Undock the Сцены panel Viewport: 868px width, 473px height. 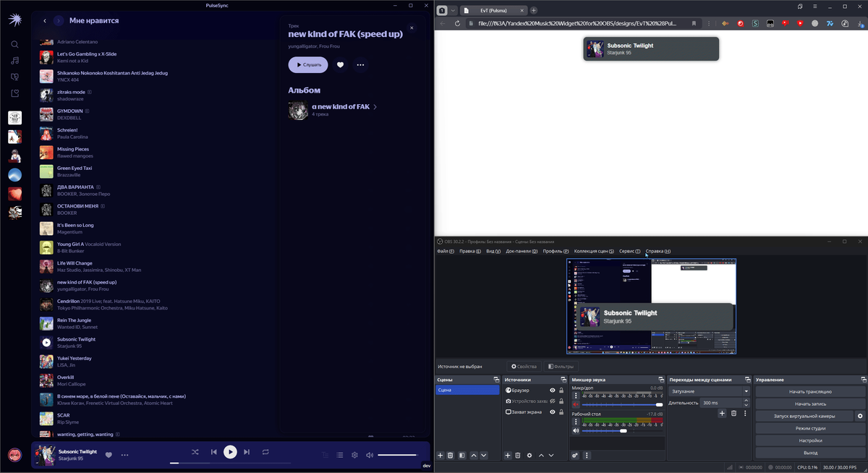click(x=496, y=380)
